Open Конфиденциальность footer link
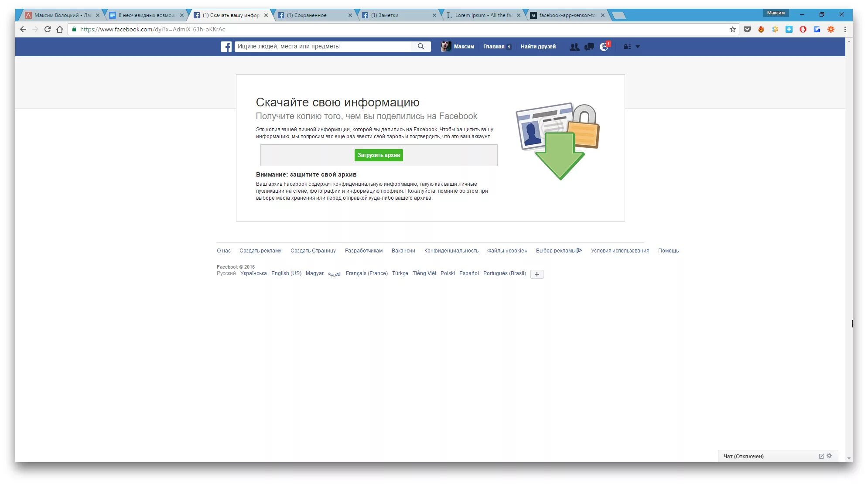Viewport: 868px width, 484px height. [x=451, y=251]
